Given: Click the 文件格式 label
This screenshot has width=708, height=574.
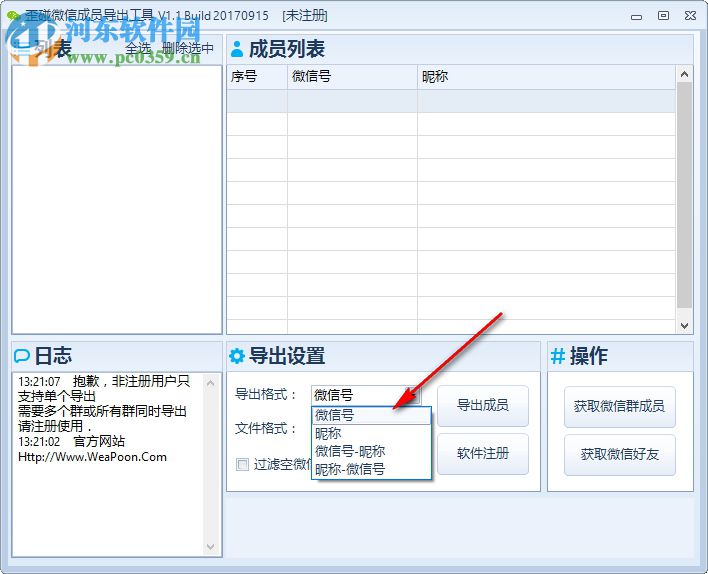Looking at the screenshot, I should tap(266, 428).
